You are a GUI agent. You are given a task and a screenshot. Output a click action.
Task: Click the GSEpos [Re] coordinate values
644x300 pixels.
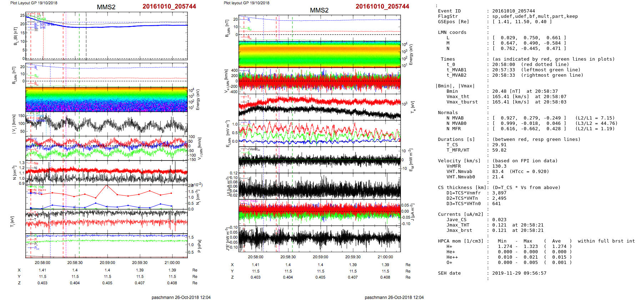pos(522,22)
